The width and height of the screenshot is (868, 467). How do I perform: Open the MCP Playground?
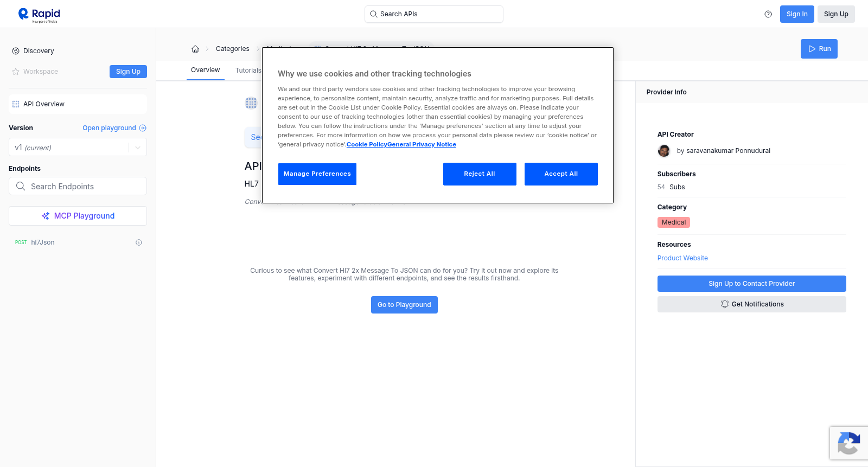click(78, 216)
